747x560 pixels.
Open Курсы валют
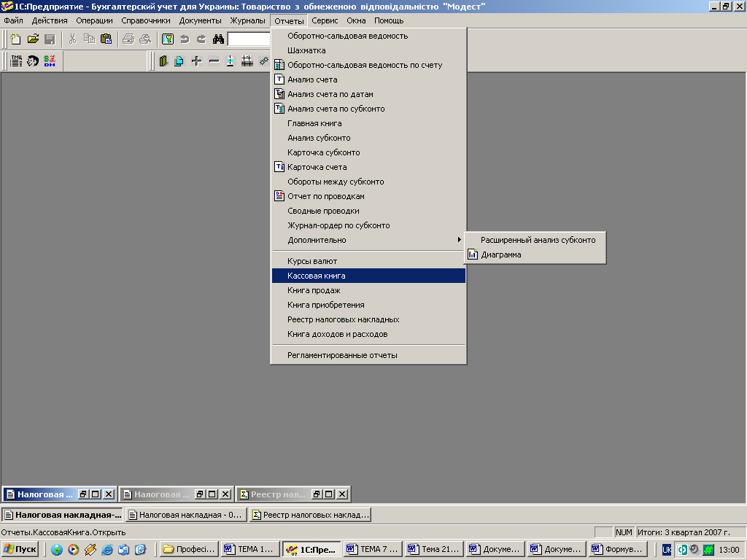368,261
